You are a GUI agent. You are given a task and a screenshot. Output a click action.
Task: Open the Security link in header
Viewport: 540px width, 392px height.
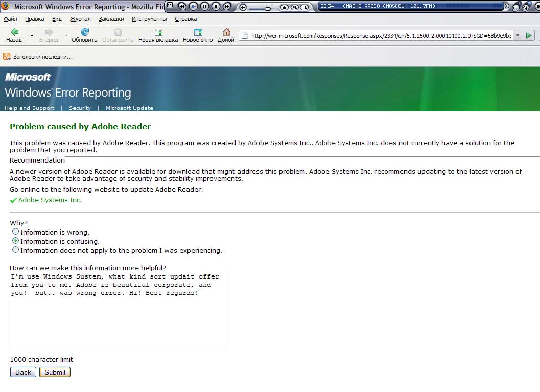click(x=80, y=108)
